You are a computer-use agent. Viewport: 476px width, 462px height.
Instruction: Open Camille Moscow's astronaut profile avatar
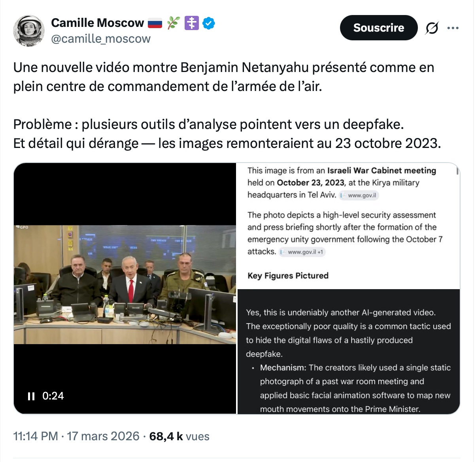click(x=28, y=31)
